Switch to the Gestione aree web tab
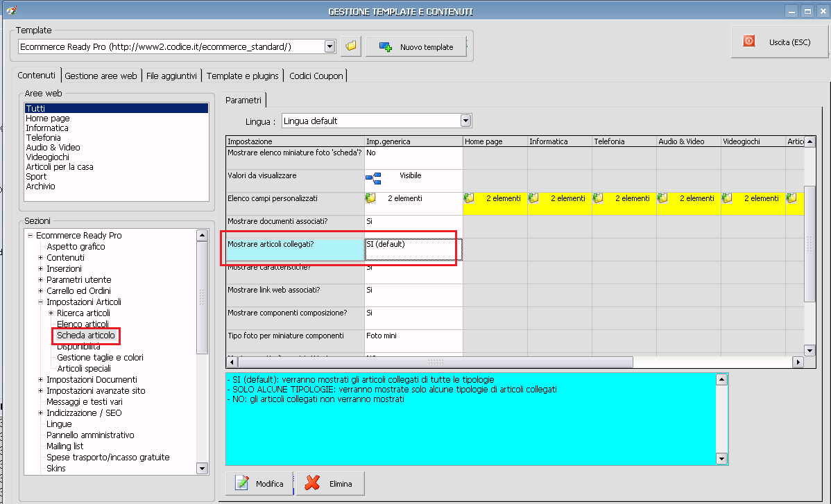Viewport: 831px width, 504px height. click(101, 76)
